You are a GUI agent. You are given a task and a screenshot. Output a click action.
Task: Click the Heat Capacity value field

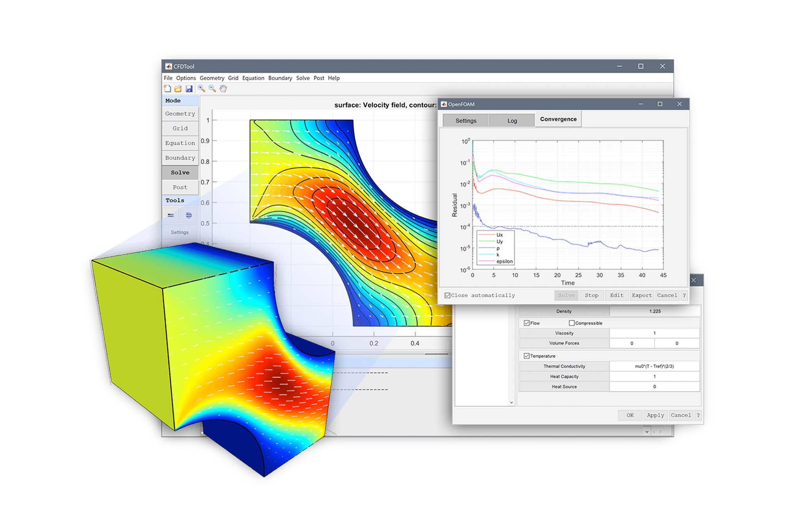tap(655, 376)
